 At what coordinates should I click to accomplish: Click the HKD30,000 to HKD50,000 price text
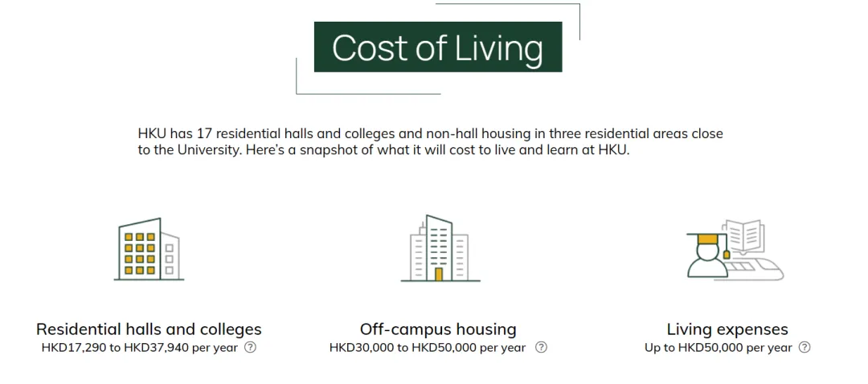coord(428,348)
